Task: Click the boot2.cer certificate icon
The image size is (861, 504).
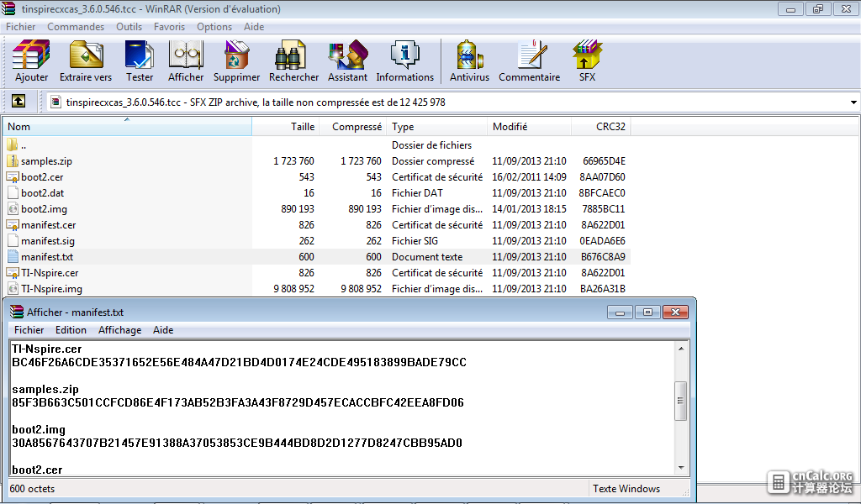Action: click(13, 176)
